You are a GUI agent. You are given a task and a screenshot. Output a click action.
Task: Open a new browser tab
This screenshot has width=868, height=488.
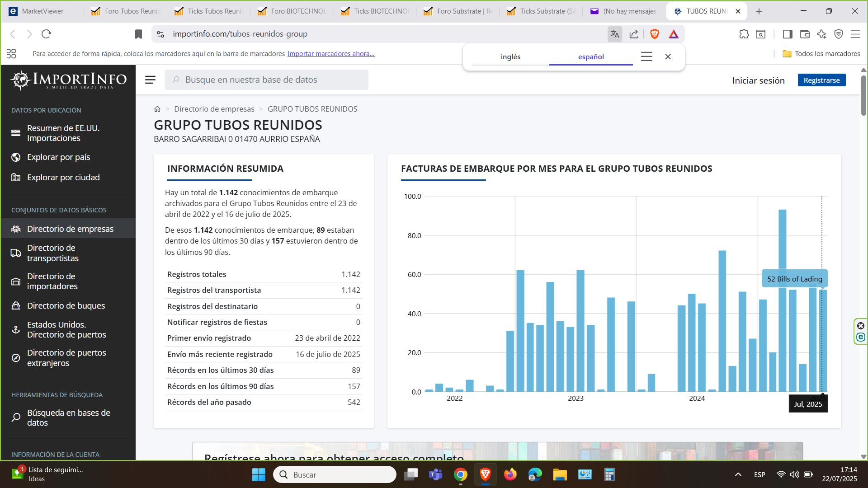click(x=759, y=11)
